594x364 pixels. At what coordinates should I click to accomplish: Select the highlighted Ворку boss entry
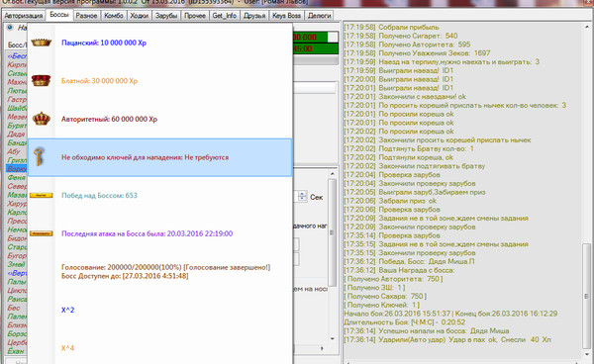point(17,169)
